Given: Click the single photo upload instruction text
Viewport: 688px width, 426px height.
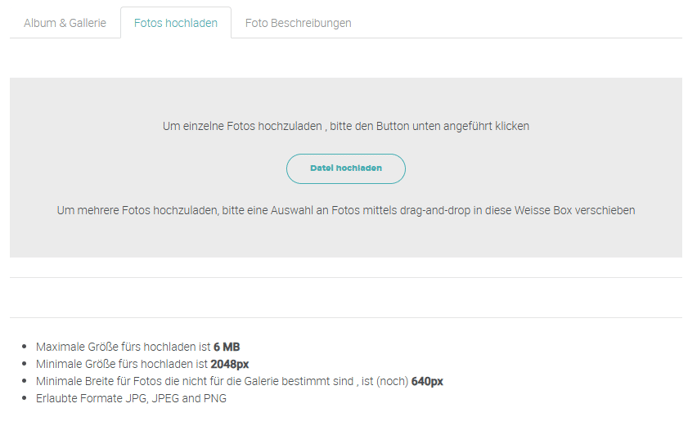Looking at the screenshot, I should [345, 127].
